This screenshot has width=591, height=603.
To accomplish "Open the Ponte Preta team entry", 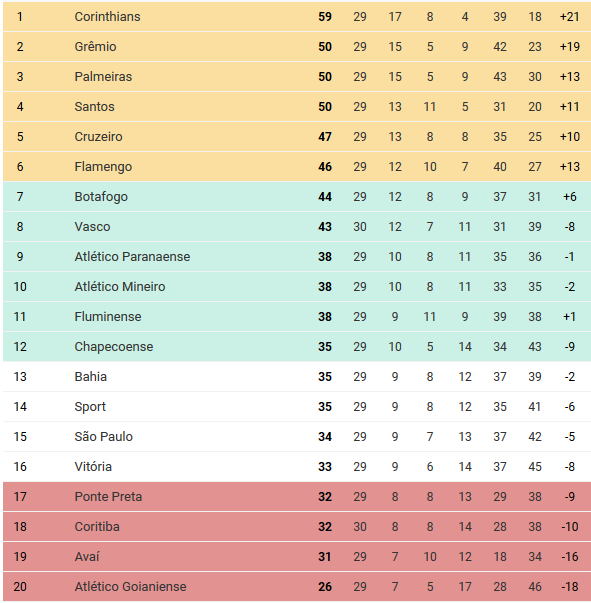I will coord(108,496).
